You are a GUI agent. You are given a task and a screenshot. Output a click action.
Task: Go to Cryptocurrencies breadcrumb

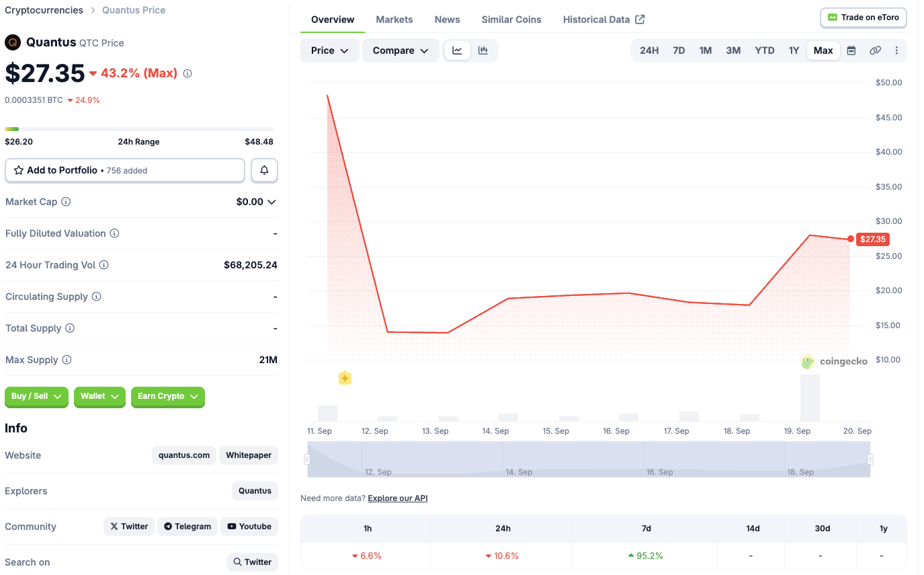tap(44, 10)
